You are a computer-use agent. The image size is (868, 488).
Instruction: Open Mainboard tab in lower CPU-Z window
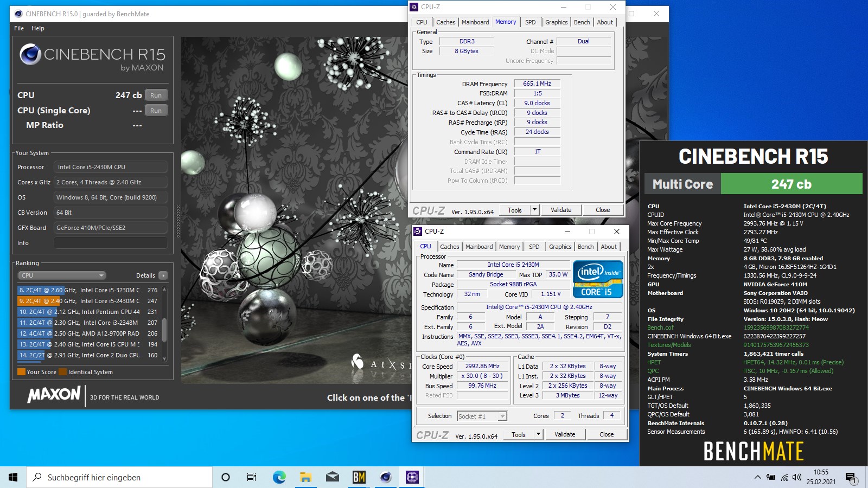point(479,247)
